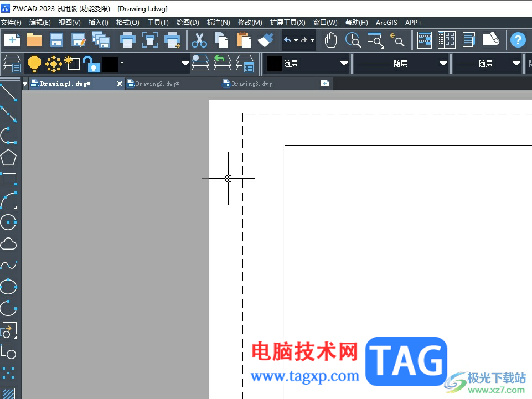Open a file with folder icon
The image size is (532, 399).
tap(34, 40)
